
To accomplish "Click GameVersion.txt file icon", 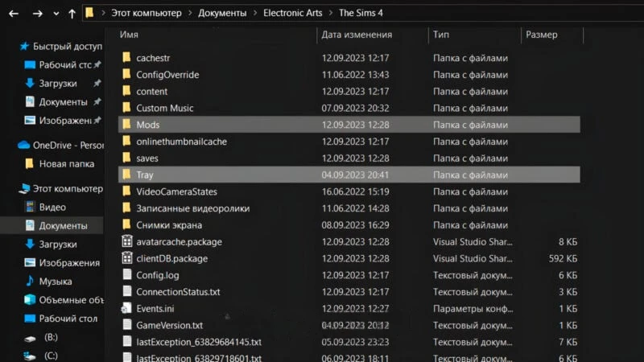I will click(x=127, y=325).
